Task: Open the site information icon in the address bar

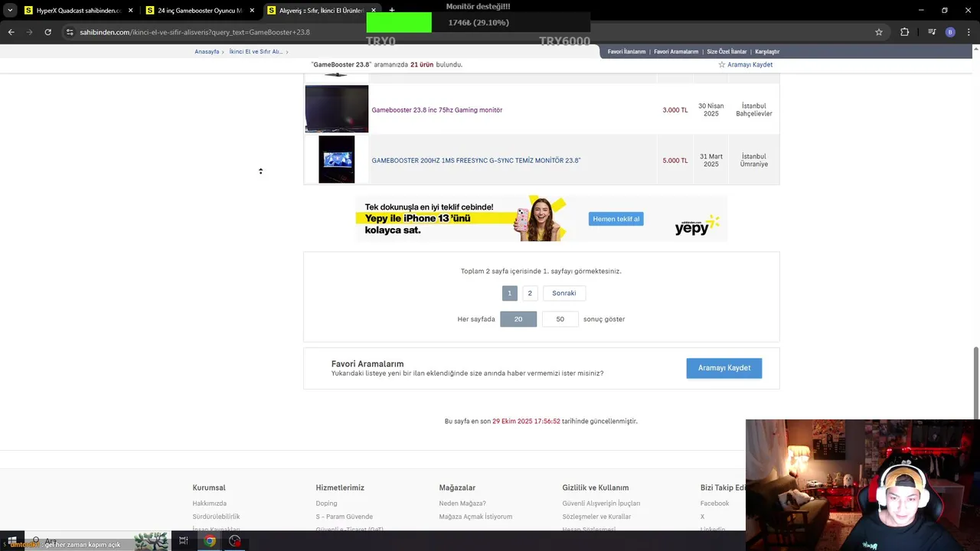Action: point(70,32)
